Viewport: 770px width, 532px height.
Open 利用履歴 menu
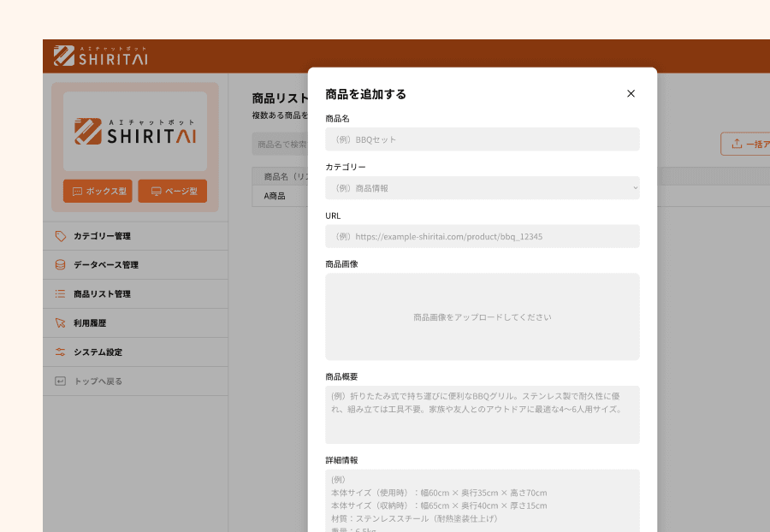click(135, 323)
